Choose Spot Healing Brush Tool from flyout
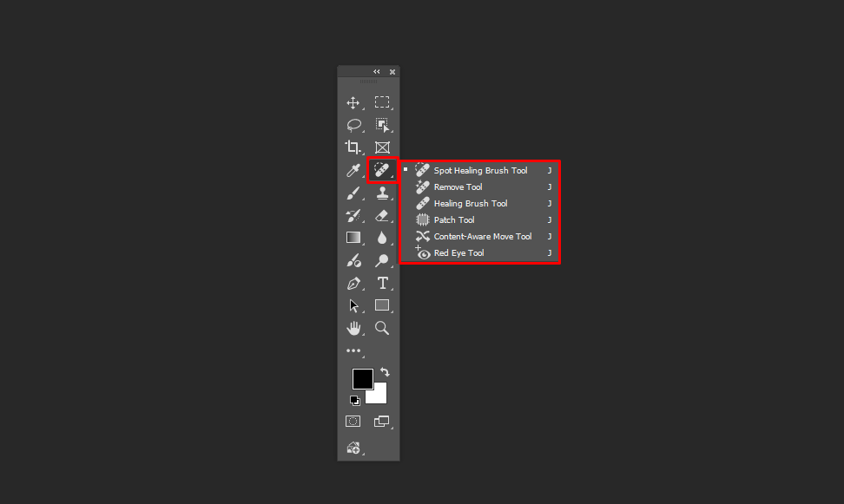This screenshot has width=844, height=504. tap(480, 171)
